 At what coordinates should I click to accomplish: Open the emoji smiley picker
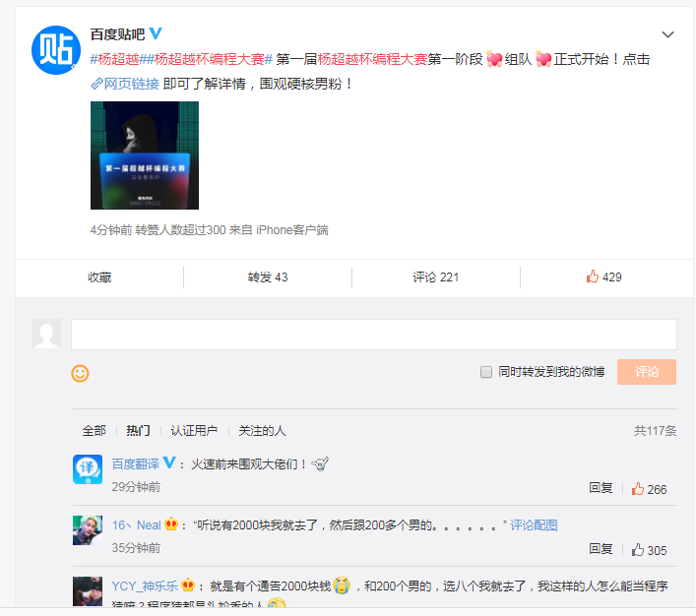(80, 373)
